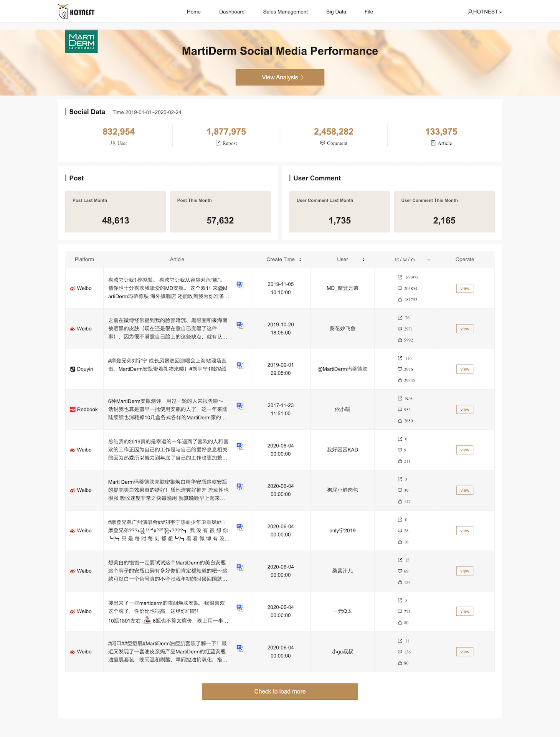
Task: Click translate icon on 小gu叔叔 article row
Action: coord(240,648)
